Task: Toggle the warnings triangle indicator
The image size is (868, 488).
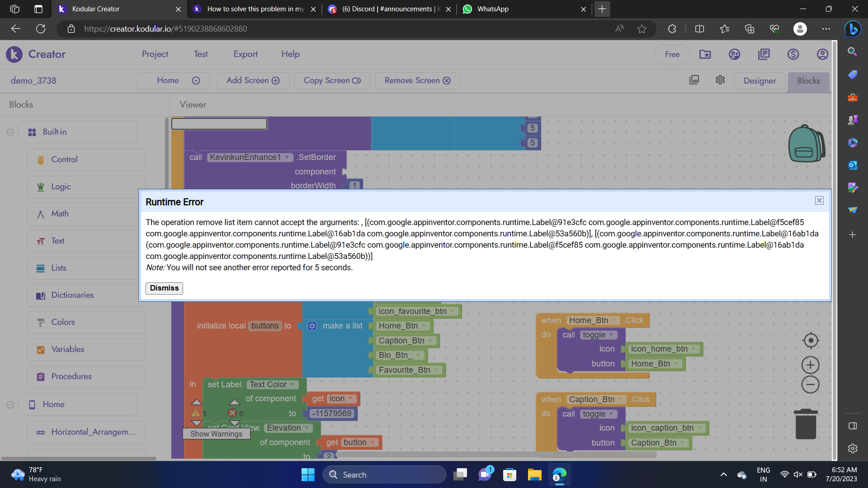Action: [x=196, y=413]
